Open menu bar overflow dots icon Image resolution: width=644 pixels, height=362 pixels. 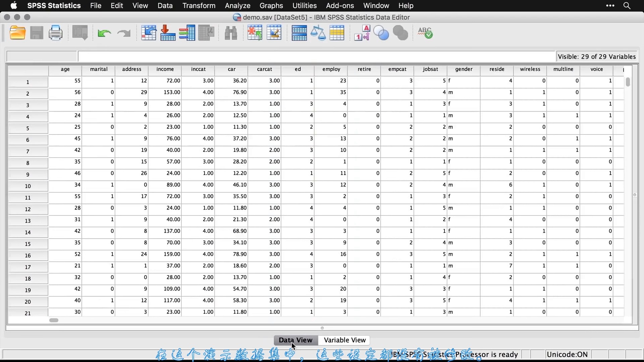pyautogui.click(x=610, y=6)
